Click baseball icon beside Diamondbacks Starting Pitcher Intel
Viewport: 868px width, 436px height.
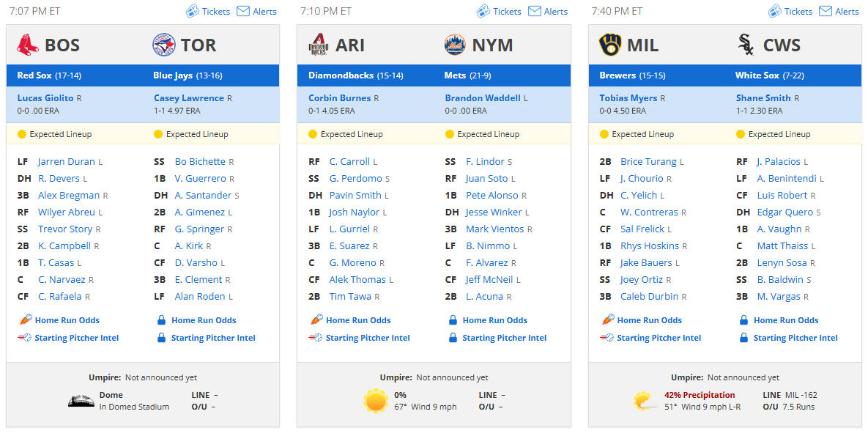tap(316, 337)
